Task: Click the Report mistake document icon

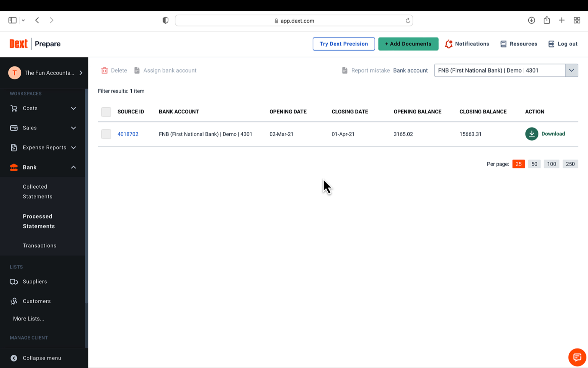Action: click(x=345, y=70)
